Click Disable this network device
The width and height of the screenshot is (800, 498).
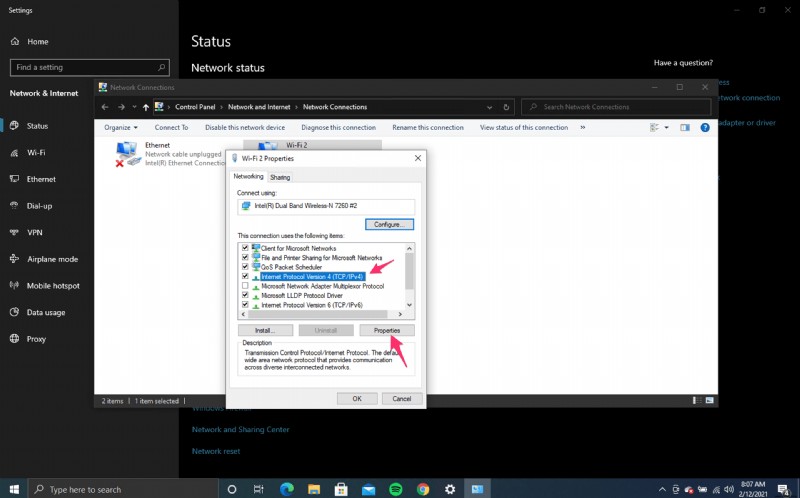[245, 128]
